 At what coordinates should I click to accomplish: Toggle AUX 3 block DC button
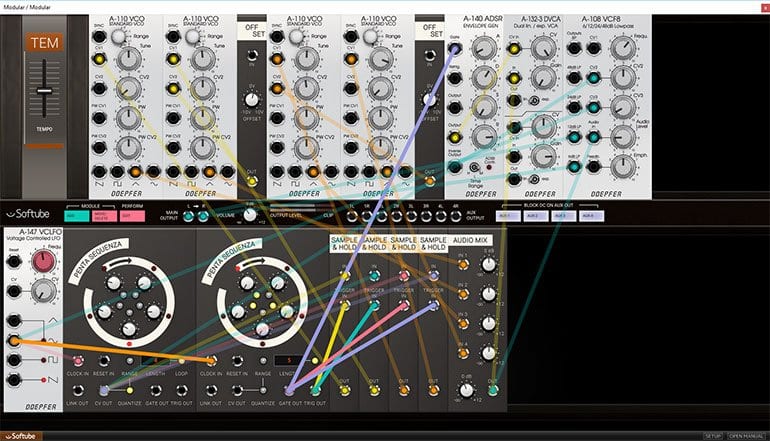click(x=563, y=216)
